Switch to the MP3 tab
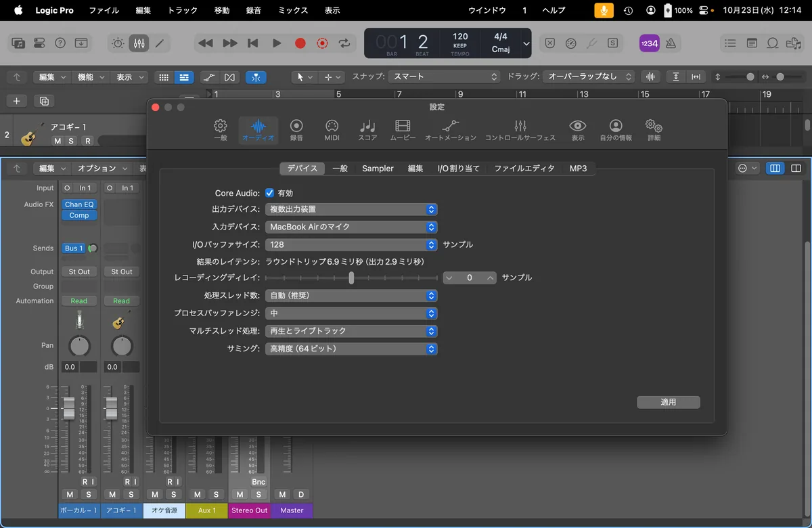The width and height of the screenshot is (812, 528). pos(578,169)
